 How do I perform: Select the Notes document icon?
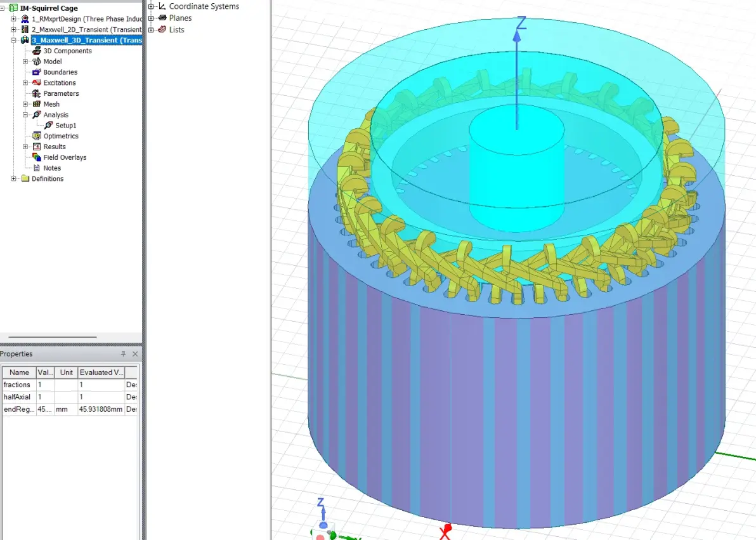[37, 168]
